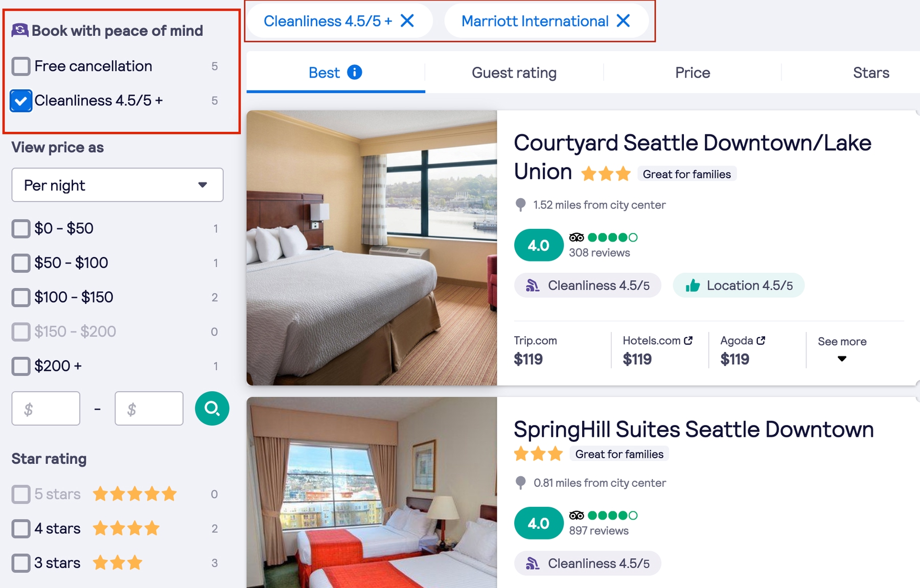Click TripAdvisor owl icon for Courtyard Seattle
The width and height of the screenshot is (920, 588).
577,238
